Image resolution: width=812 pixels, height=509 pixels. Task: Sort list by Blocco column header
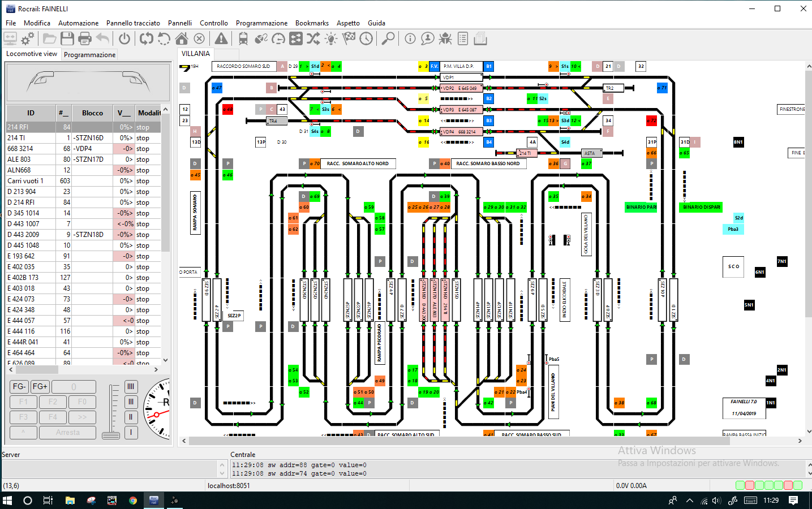pos(92,113)
